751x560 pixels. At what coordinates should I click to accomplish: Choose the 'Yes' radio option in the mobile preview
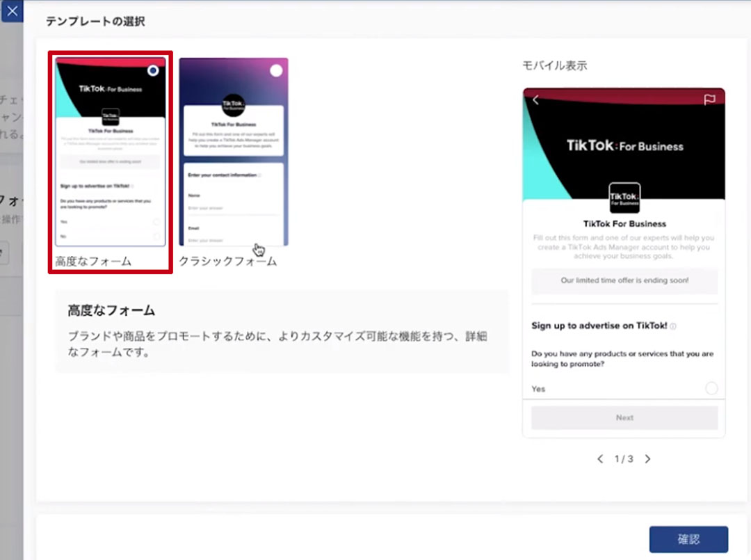tap(711, 389)
